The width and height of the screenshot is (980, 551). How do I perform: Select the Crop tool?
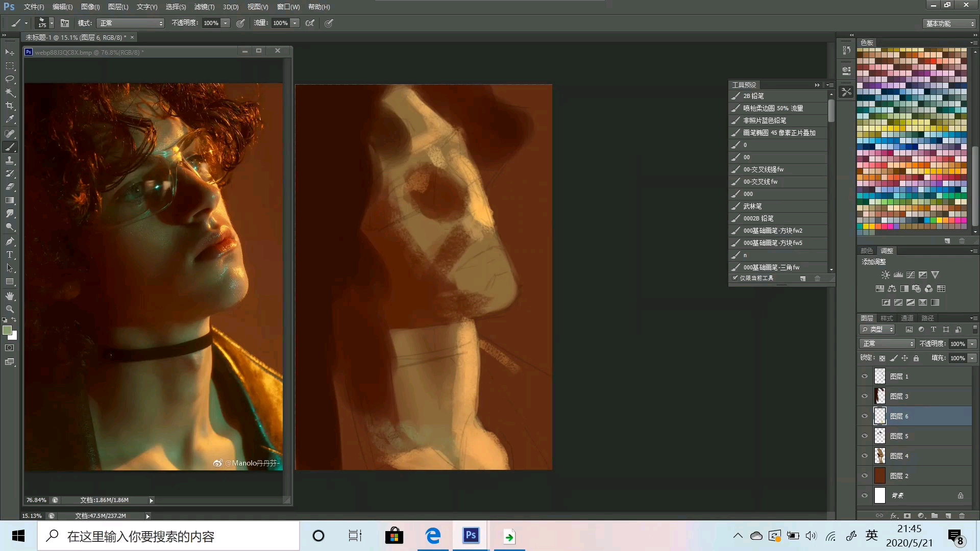click(10, 106)
